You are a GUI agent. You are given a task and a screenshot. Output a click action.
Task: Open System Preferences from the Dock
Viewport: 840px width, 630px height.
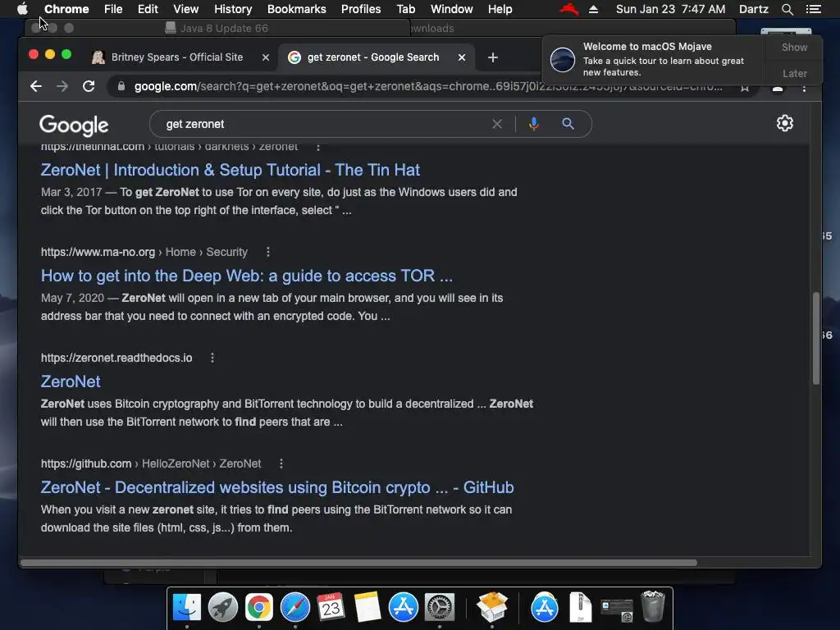[x=440, y=607]
